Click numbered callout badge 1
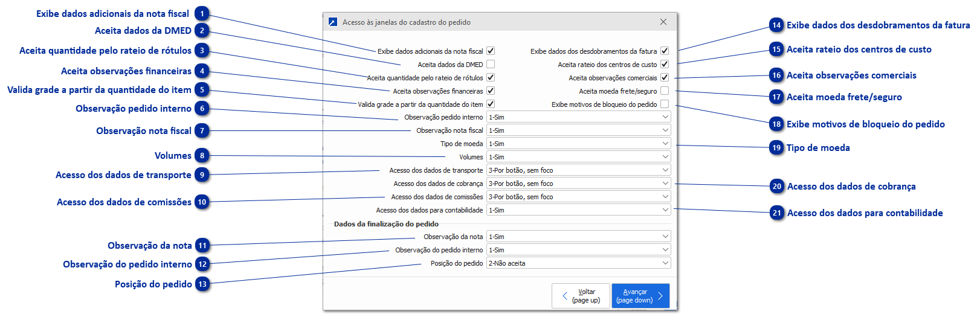Screen dimensions: 980x320 click(202, 13)
